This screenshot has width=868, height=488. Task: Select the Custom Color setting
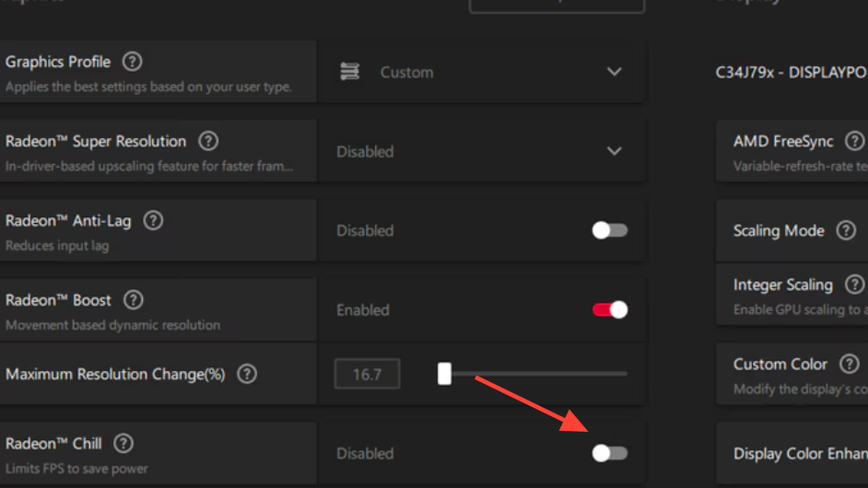pyautogui.click(x=792, y=374)
